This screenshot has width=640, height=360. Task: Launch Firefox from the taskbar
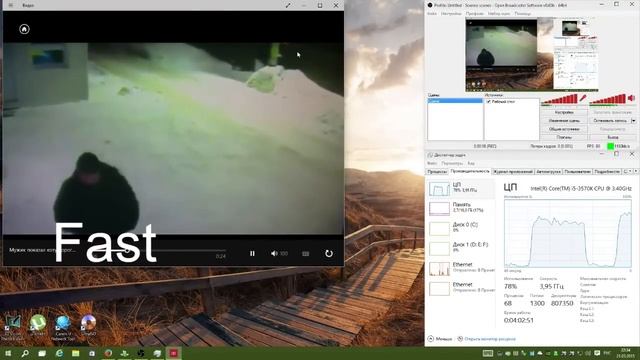(x=108, y=353)
